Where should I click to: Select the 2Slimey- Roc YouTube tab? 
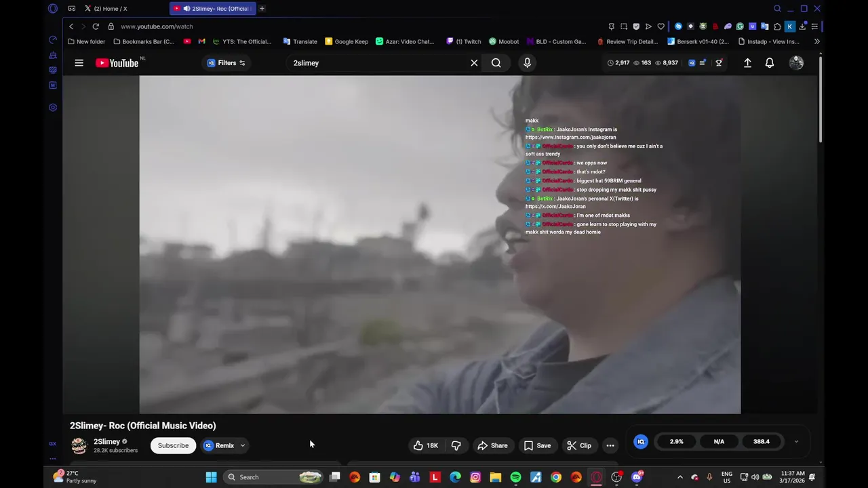[212, 8]
